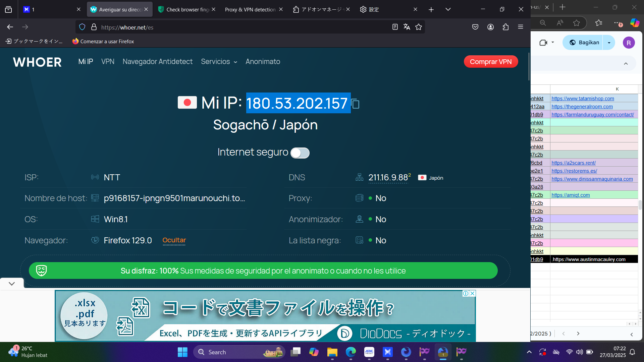Open the Firefox hamburger application menu
The image size is (644, 362).
coord(521,27)
